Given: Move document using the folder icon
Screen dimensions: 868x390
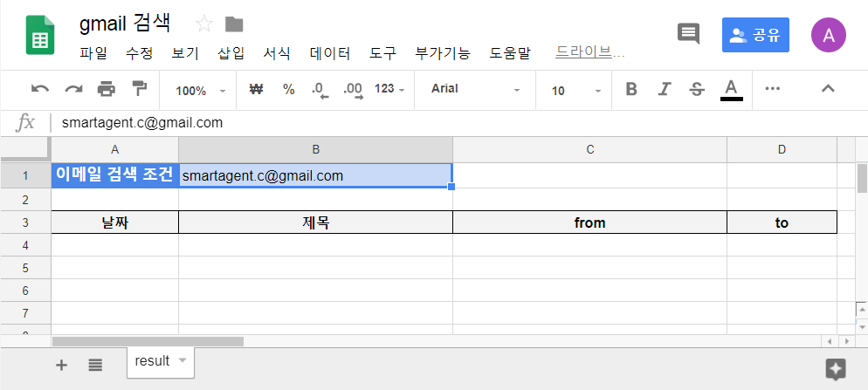Looking at the screenshot, I should 234,24.
